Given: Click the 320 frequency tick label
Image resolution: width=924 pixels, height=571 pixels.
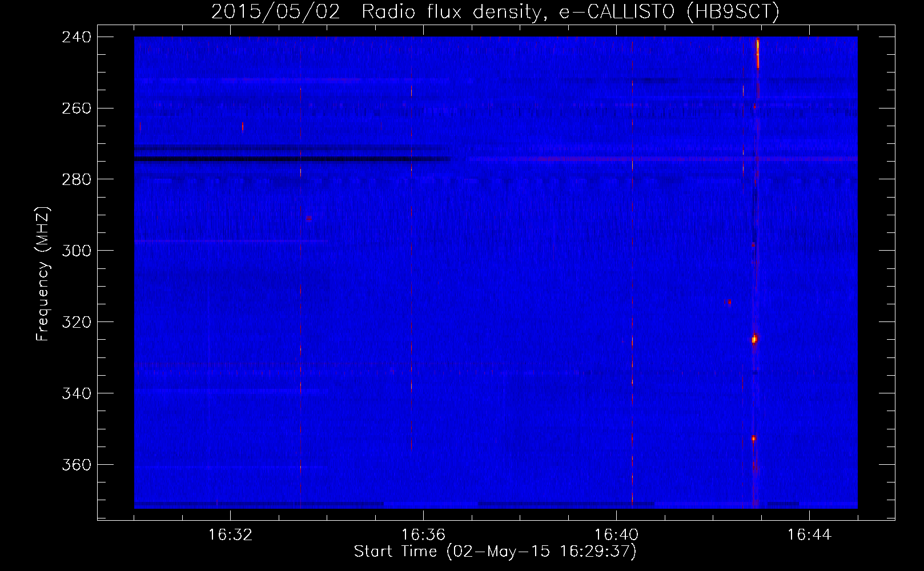Looking at the screenshot, I should pos(76,322).
